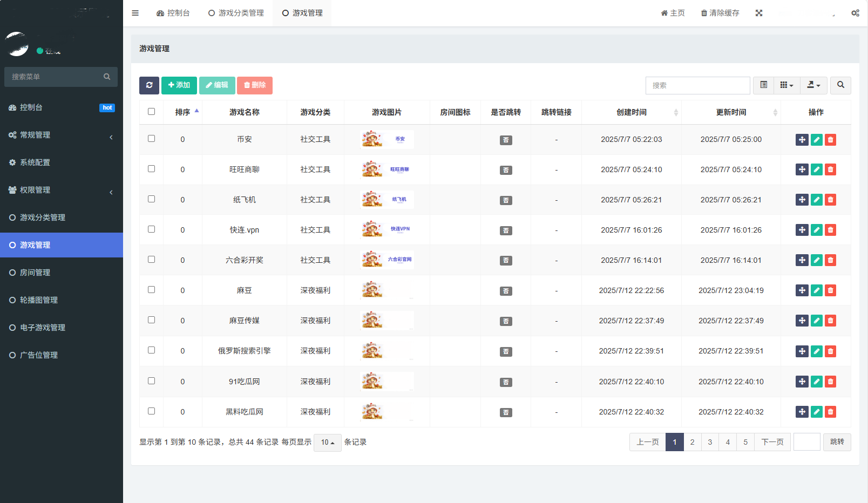Click the green 添加 button
Screen dimensions: 868x503
coord(179,85)
